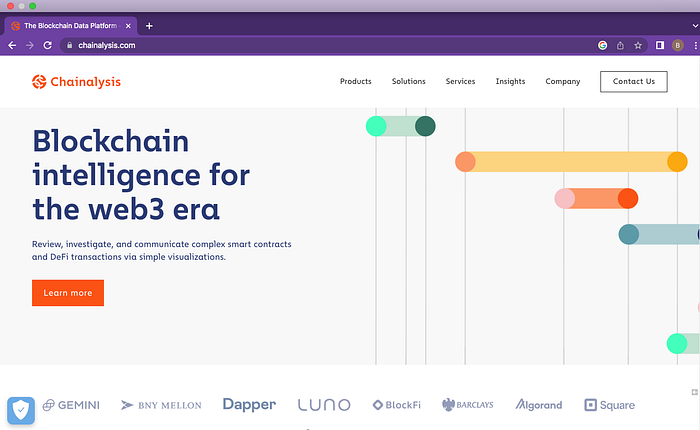Open the profile avatar B
The width and height of the screenshot is (700, 430).
tap(678, 45)
